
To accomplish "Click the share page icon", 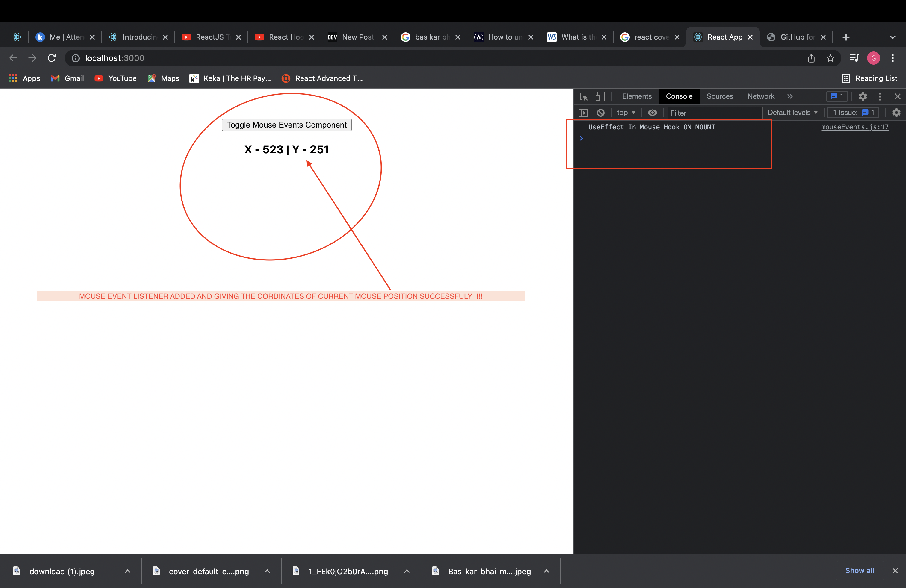I will pyautogui.click(x=811, y=58).
